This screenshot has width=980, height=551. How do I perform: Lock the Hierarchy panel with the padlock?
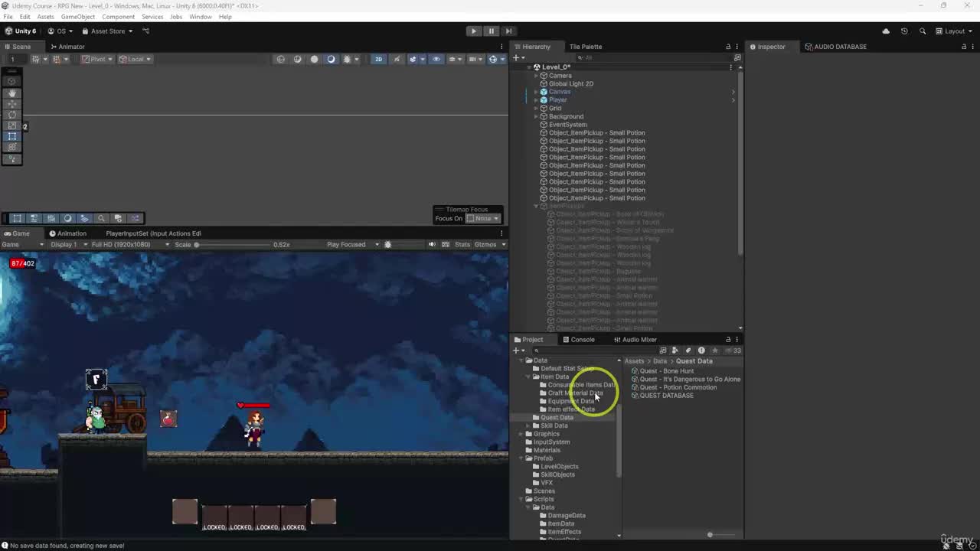pyautogui.click(x=728, y=47)
